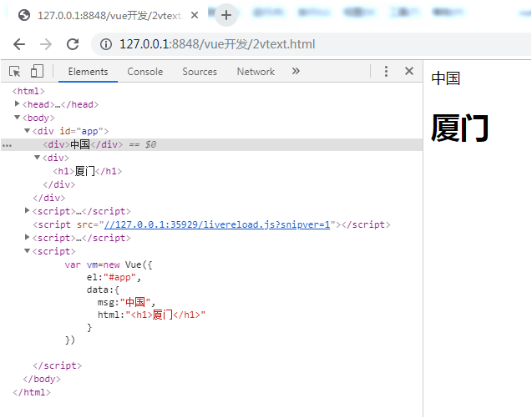Toggle the device toolbar icon

37,71
